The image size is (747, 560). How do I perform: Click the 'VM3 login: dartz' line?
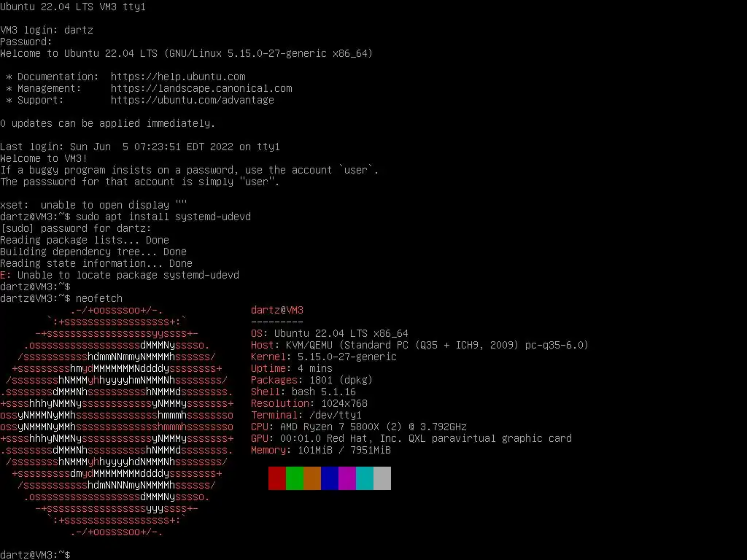(47, 30)
